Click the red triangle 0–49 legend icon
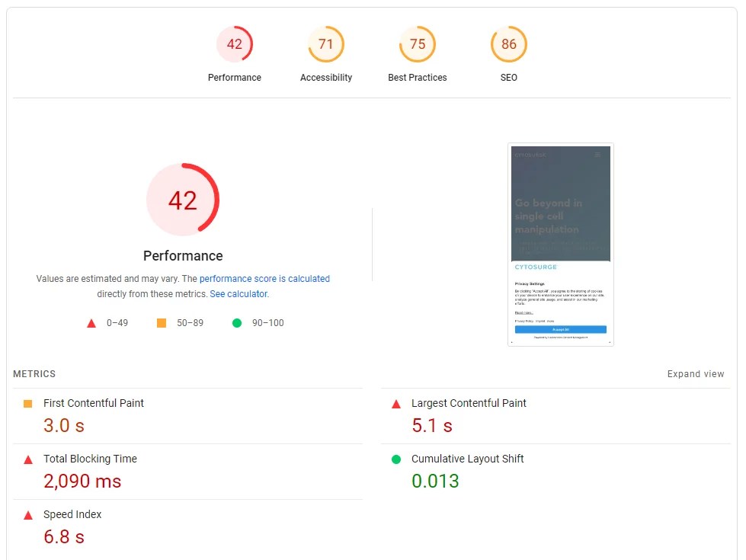This screenshot has height=560, width=746. pyautogui.click(x=91, y=323)
